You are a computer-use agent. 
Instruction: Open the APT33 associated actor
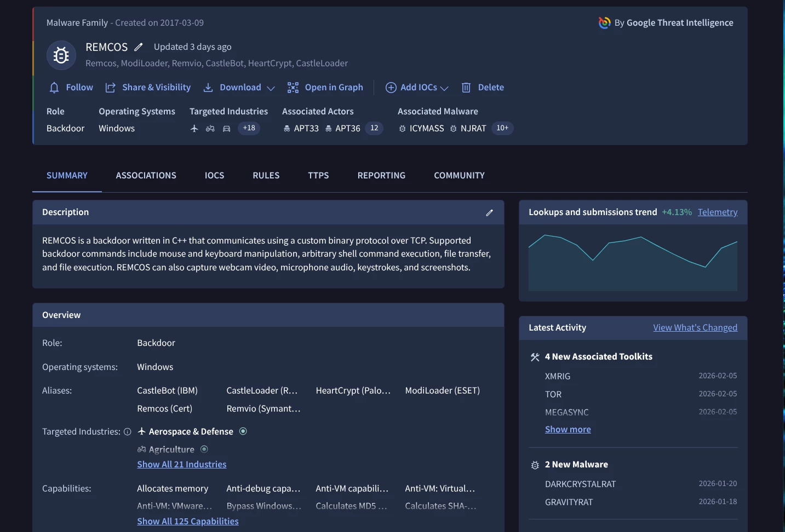pyautogui.click(x=301, y=129)
